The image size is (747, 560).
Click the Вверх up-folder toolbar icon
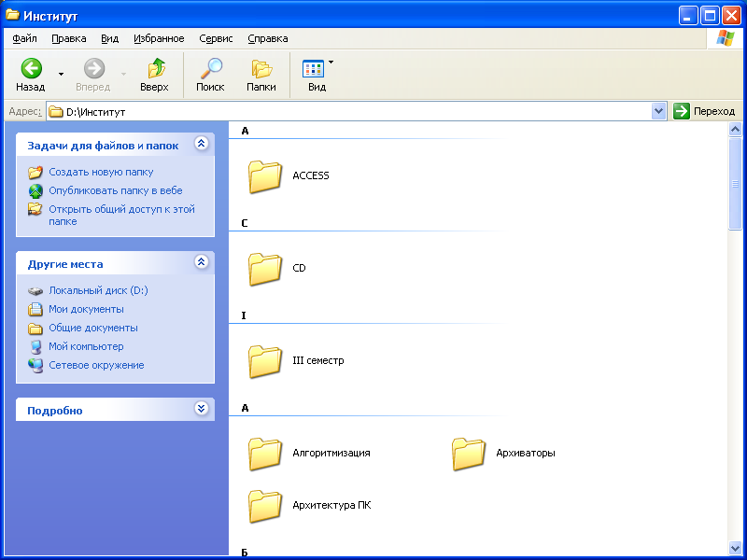click(155, 68)
